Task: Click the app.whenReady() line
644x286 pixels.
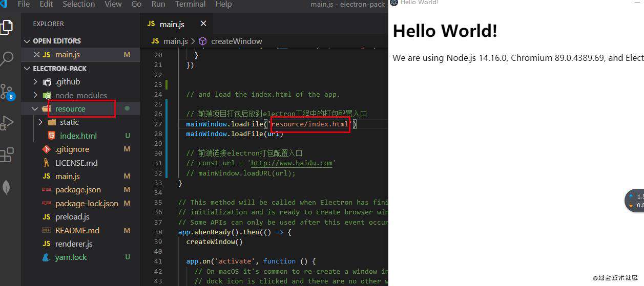Action: tap(235, 232)
